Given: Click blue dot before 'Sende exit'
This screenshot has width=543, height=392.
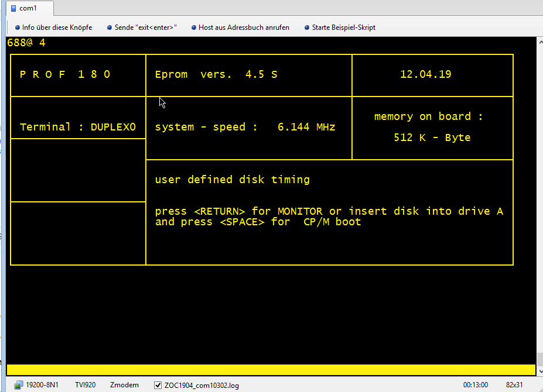Looking at the screenshot, I should [x=110, y=27].
